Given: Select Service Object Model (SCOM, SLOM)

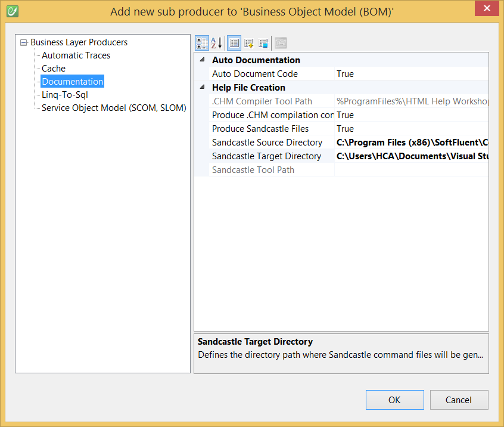Looking at the screenshot, I should click(114, 108).
